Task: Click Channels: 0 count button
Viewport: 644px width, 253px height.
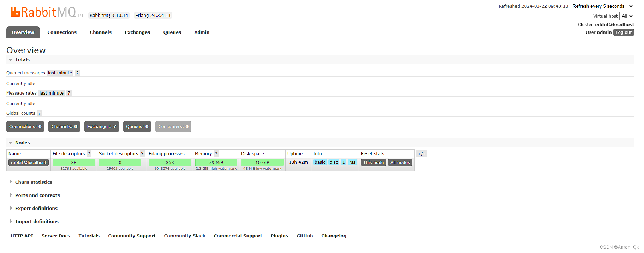Action: [64, 127]
